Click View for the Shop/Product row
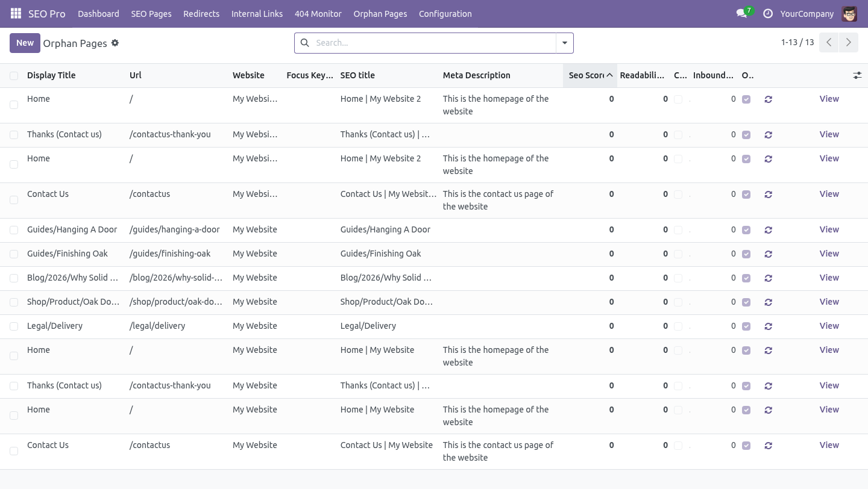Image resolution: width=868 pixels, height=489 pixels. [x=829, y=302]
